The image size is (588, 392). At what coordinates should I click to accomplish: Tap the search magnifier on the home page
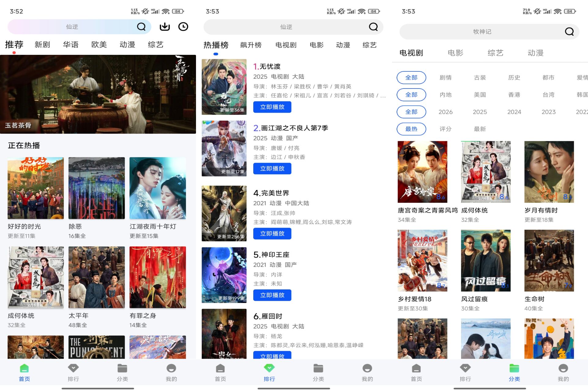[141, 27]
